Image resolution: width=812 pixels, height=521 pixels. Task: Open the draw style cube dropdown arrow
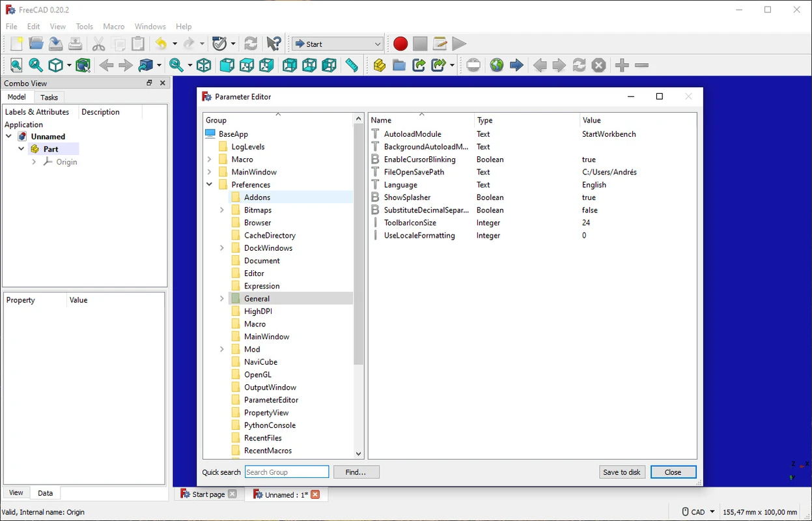click(69, 65)
